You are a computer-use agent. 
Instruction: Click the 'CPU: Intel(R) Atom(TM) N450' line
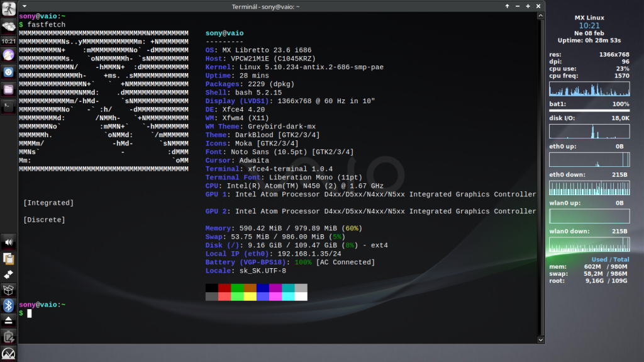[x=294, y=186]
